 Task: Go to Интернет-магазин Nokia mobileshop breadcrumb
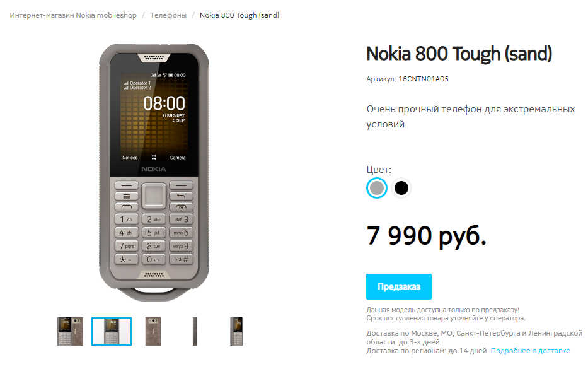[x=73, y=15]
